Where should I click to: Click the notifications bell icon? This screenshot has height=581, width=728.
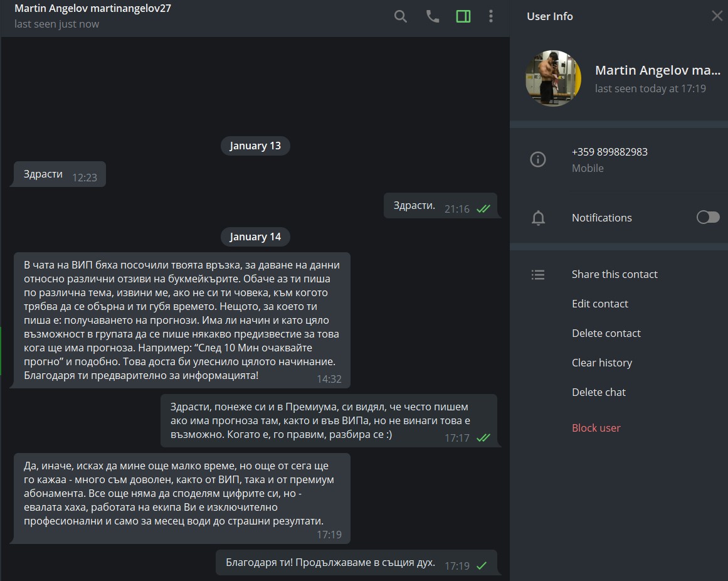(538, 218)
